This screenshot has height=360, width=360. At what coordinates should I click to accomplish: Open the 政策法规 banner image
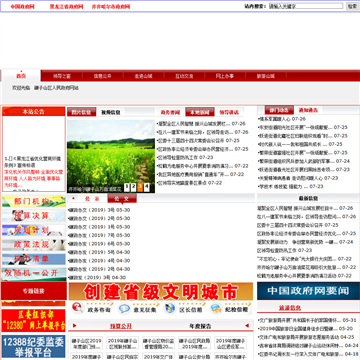tap(34, 245)
